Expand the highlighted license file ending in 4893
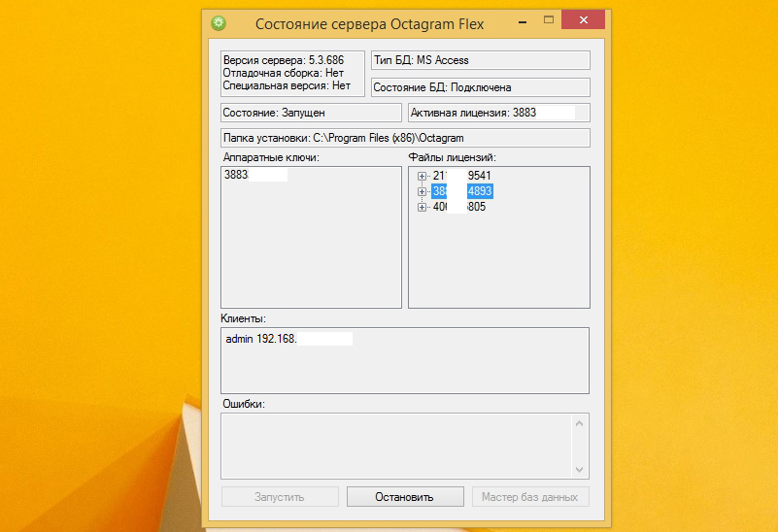778x532 pixels. [x=422, y=191]
